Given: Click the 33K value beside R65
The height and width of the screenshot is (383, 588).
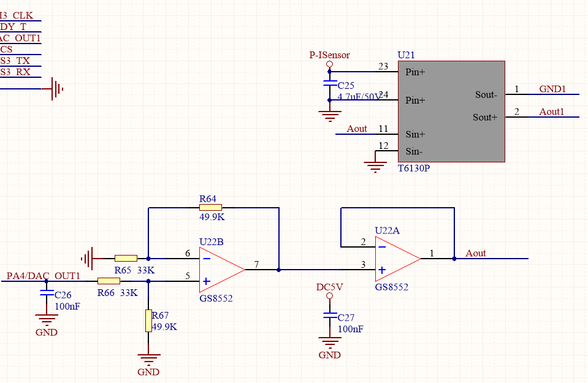Looking at the screenshot, I should click(146, 270).
